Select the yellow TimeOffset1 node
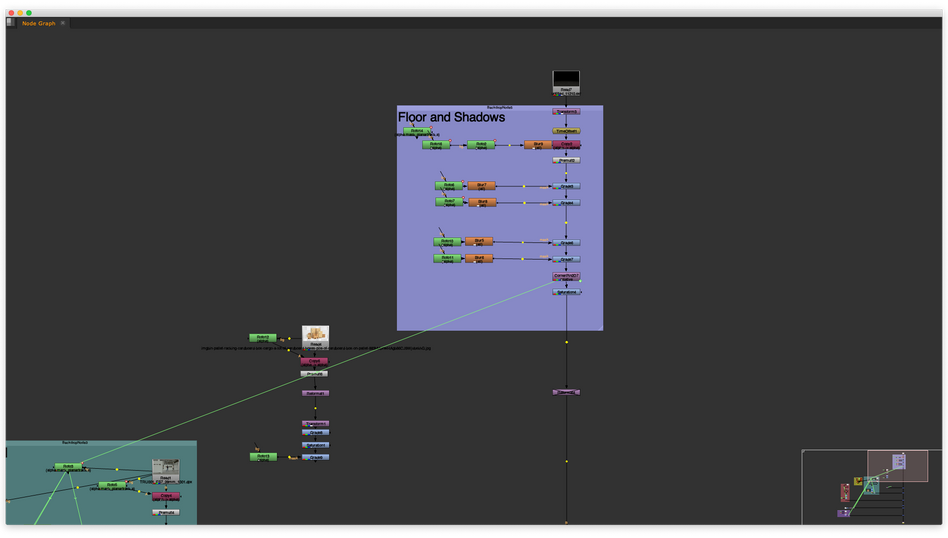The height and width of the screenshot is (538, 948). click(x=567, y=131)
